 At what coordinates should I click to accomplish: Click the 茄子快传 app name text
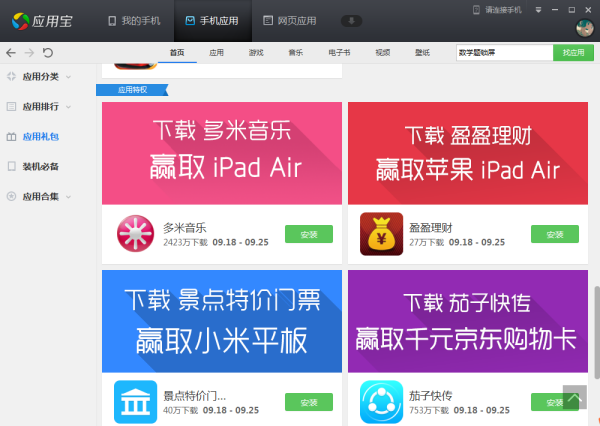(431, 396)
